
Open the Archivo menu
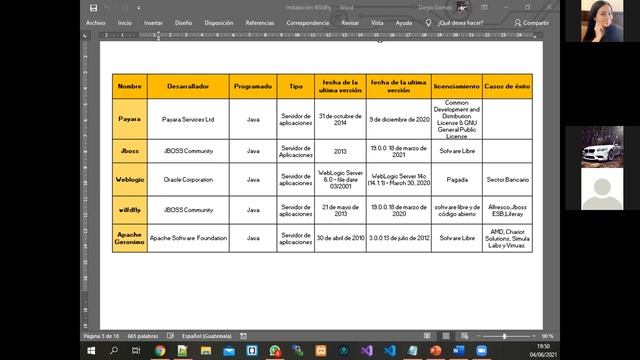click(96, 23)
